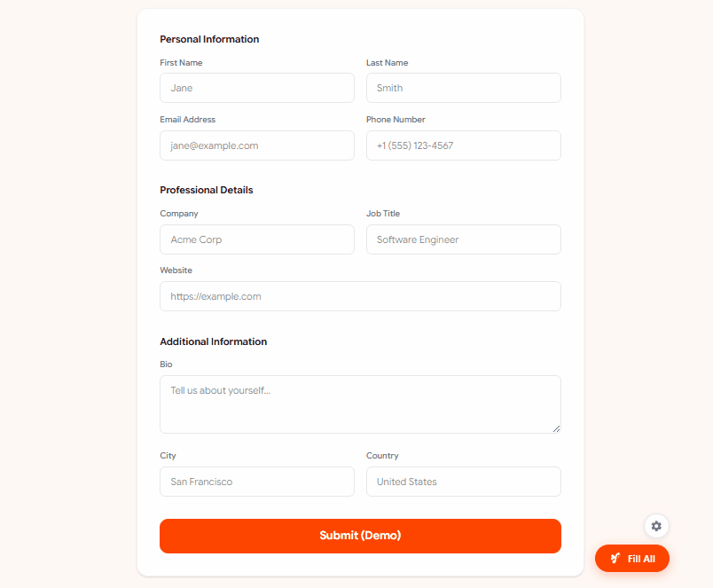Focus the Company input field

point(256,239)
